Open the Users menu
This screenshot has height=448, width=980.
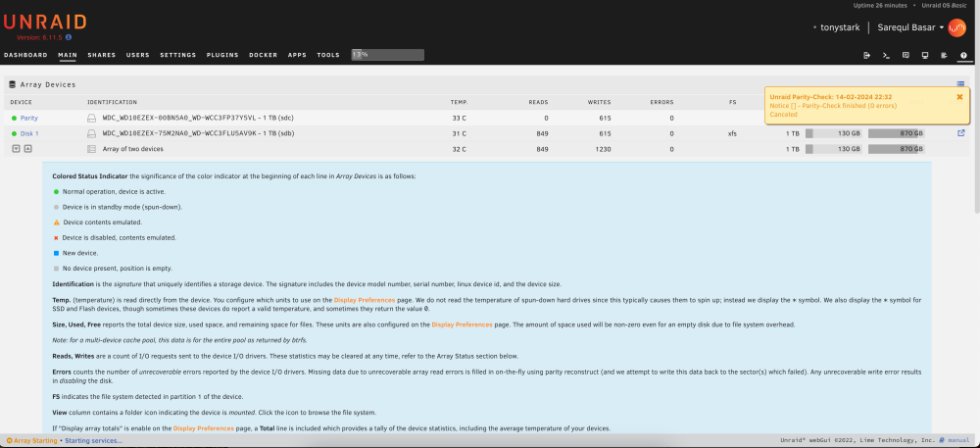pos(138,55)
